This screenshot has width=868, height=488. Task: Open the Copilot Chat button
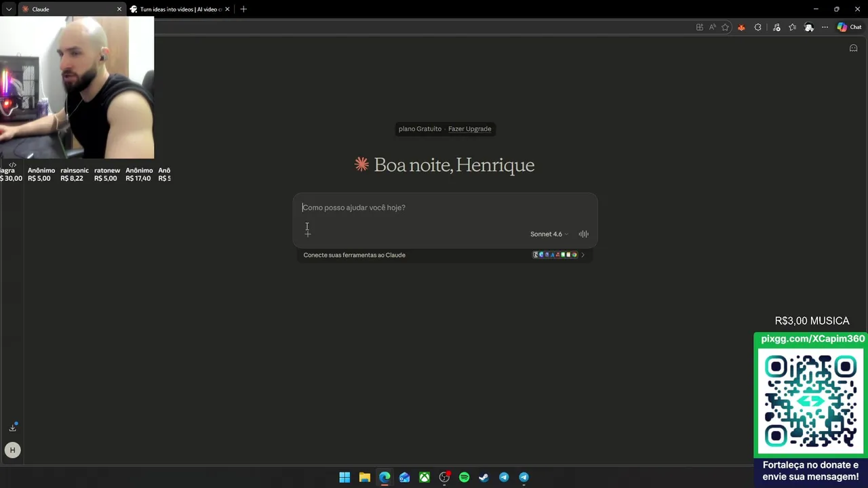(849, 27)
